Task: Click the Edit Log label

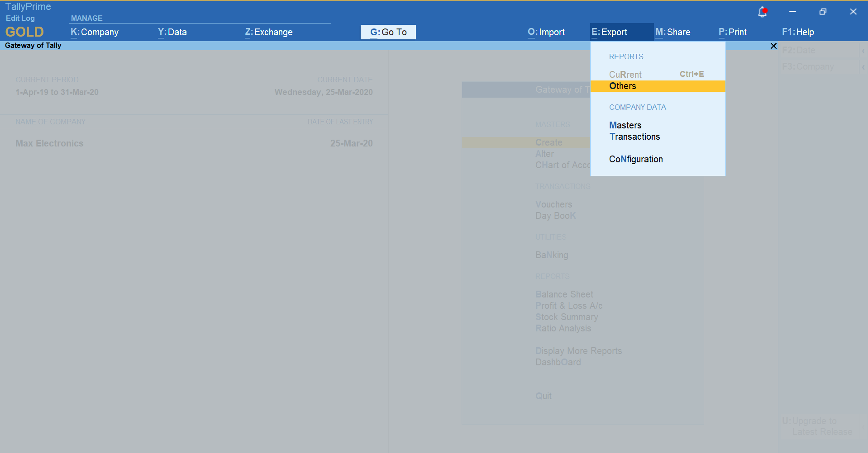Action: point(20,18)
